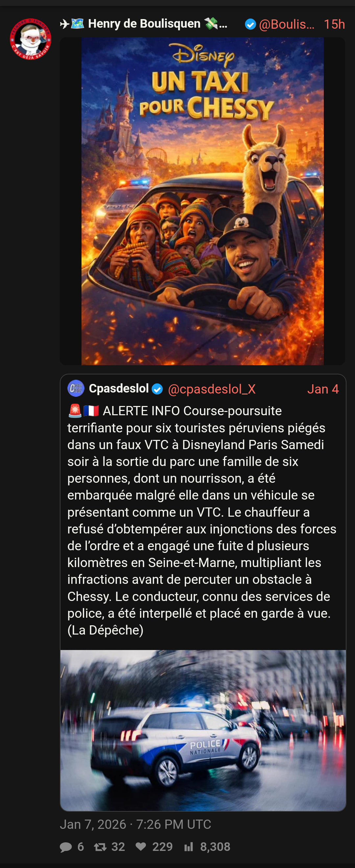This screenshot has width=355, height=868.
Task: Open the quoted ALERTE INFO post text
Action: [202, 520]
